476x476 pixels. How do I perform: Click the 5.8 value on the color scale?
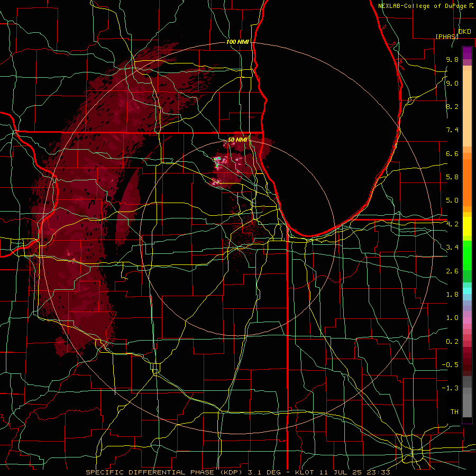(x=452, y=177)
